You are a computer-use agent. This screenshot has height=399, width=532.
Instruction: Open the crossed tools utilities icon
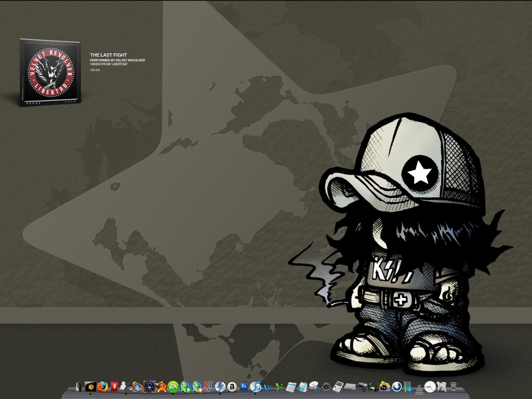coord(442,387)
